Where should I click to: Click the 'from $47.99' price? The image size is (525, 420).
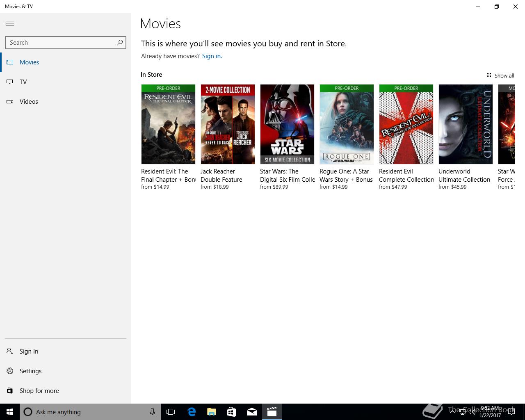(x=393, y=187)
